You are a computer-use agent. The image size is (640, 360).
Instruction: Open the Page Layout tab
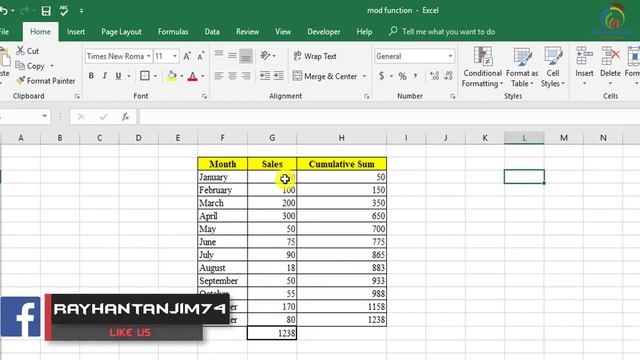click(121, 32)
